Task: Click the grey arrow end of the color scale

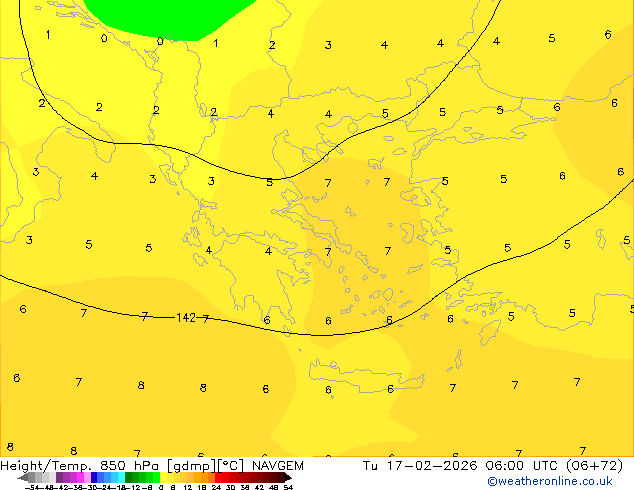Action: [23, 477]
